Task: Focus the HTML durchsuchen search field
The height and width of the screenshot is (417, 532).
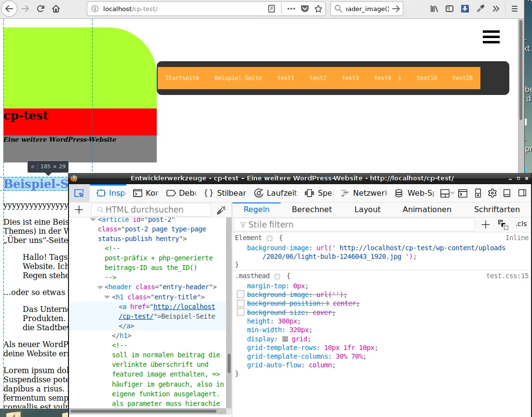Action: pyautogui.click(x=151, y=210)
